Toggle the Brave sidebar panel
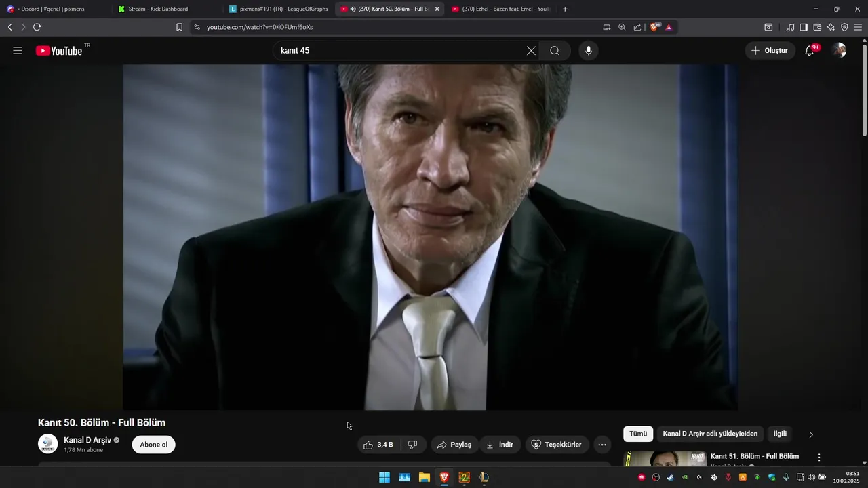The width and height of the screenshot is (868, 488). point(804,27)
